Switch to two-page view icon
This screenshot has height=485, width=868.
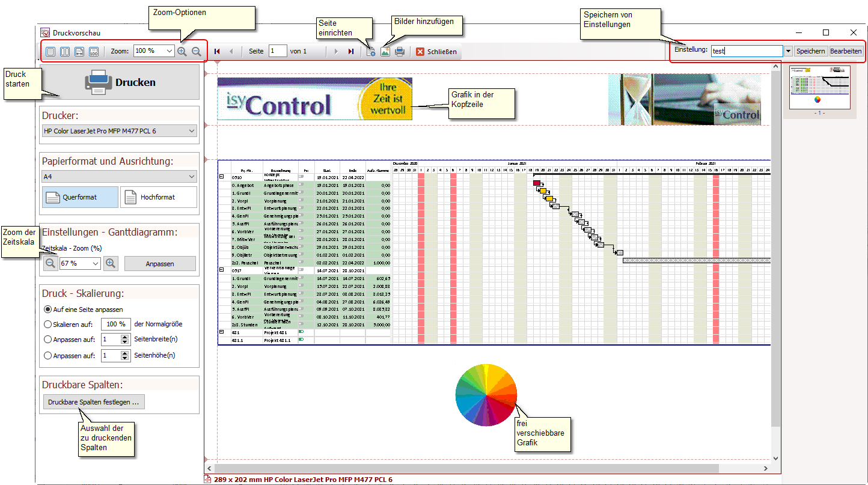65,52
